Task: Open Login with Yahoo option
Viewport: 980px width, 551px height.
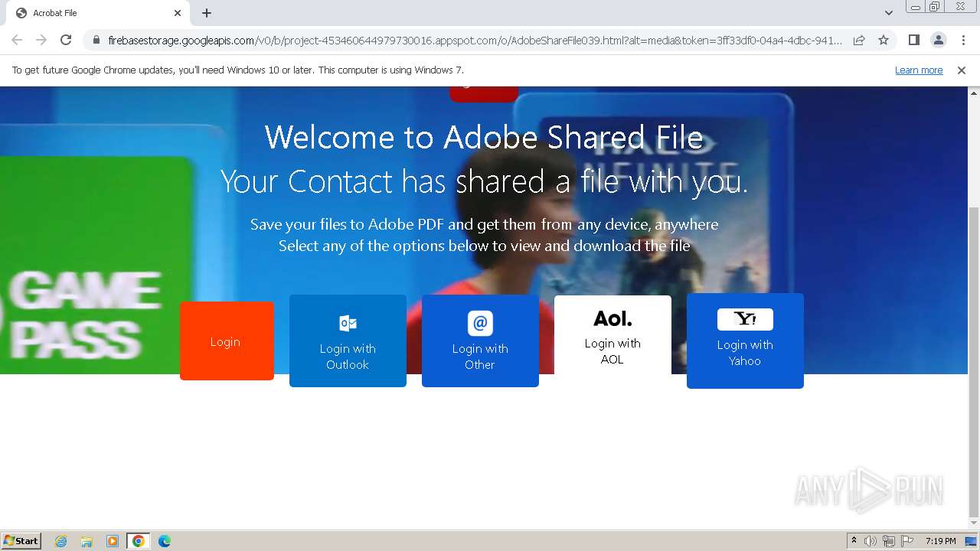Action: coord(745,341)
